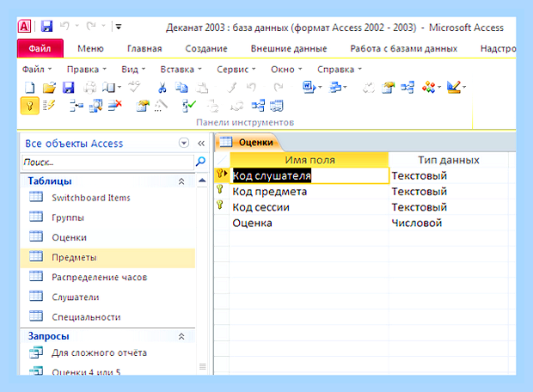Collapse the Таблицы group
Viewport: 533px width, 392px height.
coord(181,181)
